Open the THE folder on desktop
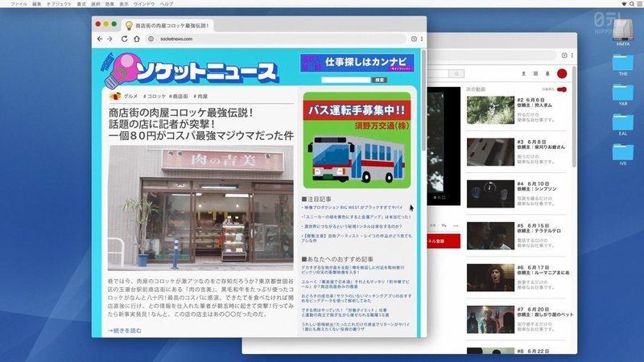 (x=623, y=63)
